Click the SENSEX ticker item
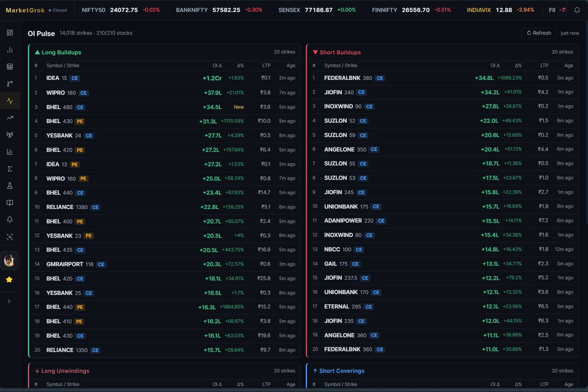The width and height of the screenshot is (588, 392). (x=317, y=10)
